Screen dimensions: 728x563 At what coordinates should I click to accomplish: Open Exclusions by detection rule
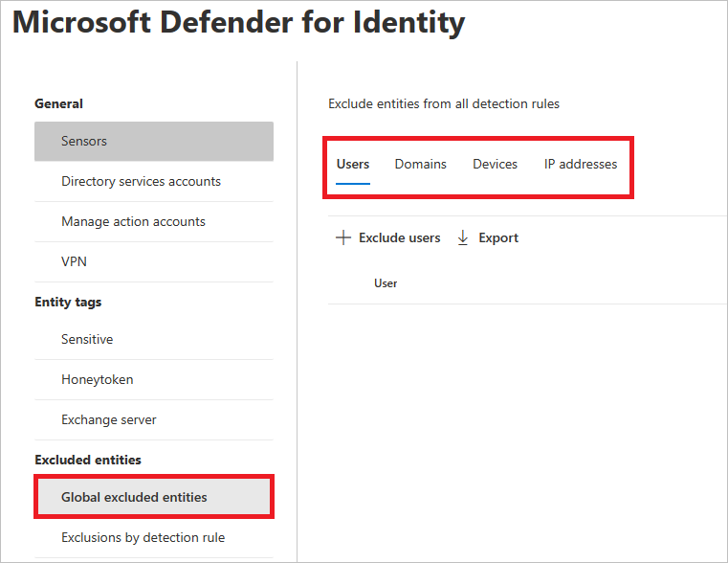point(154,537)
